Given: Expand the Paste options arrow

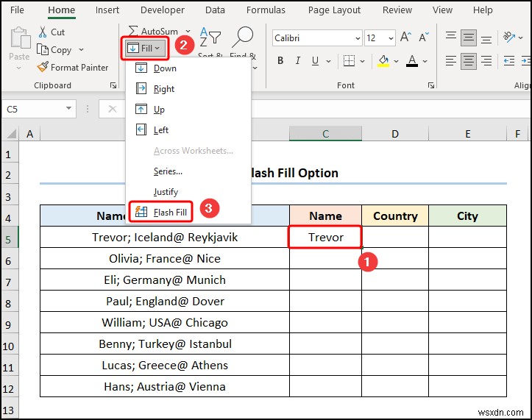Looking at the screenshot, I should click(x=19, y=68).
